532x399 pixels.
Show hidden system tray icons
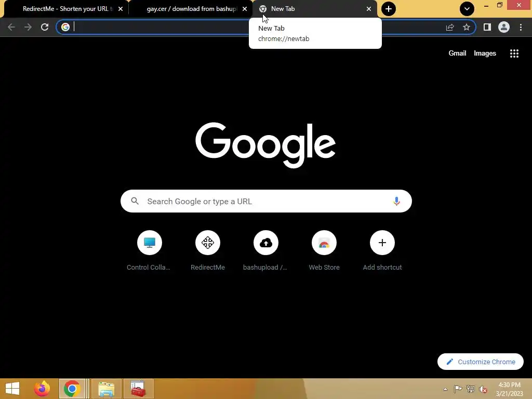click(445, 389)
